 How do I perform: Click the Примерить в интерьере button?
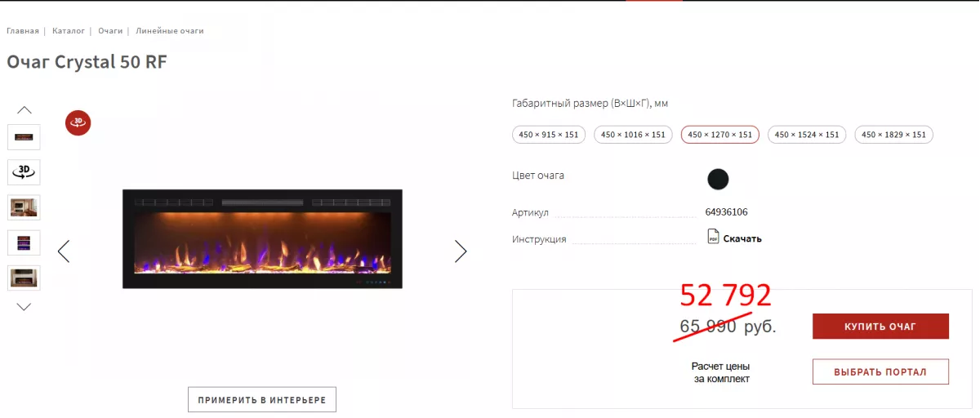click(x=262, y=400)
